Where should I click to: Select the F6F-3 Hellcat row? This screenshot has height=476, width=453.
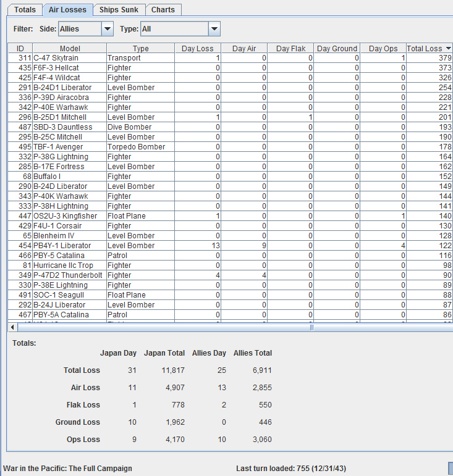pyautogui.click(x=231, y=68)
